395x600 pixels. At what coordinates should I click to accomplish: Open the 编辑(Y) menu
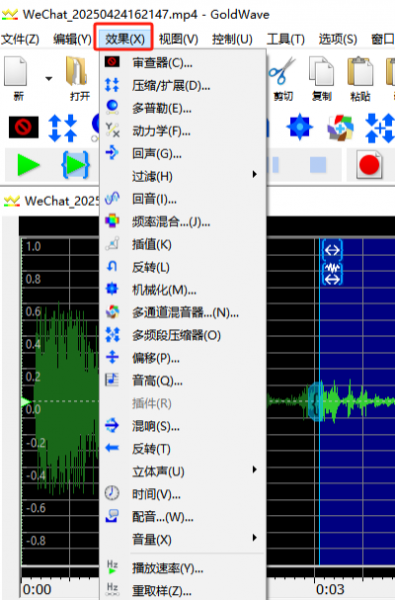coord(72,38)
